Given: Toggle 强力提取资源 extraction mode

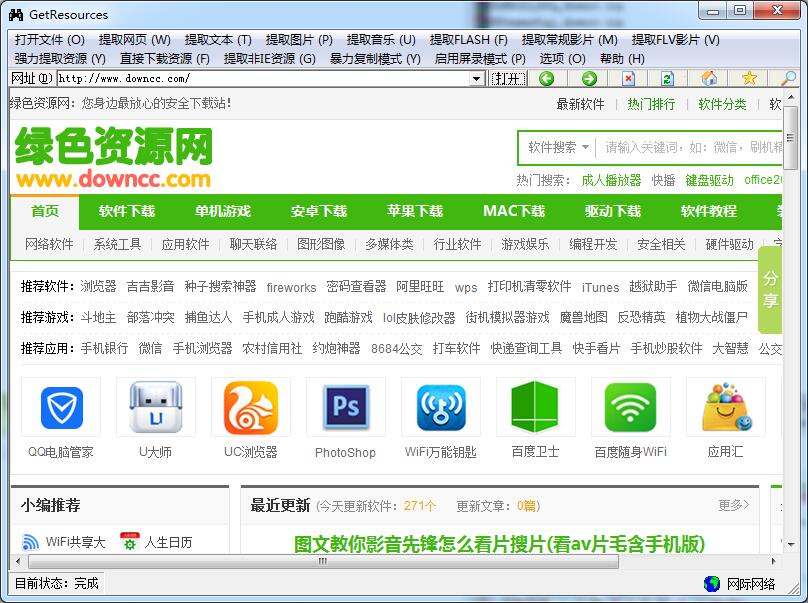Looking at the screenshot, I should [57, 58].
